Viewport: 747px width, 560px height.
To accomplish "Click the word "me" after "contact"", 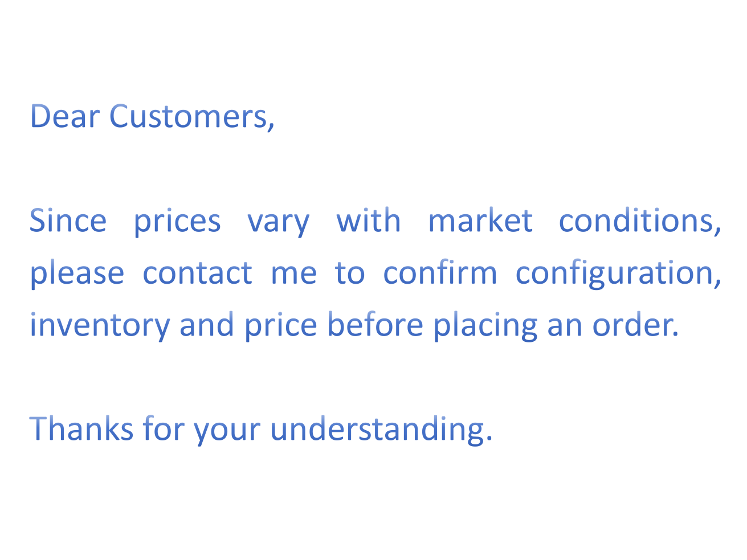I will pyautogui.click(x=293, y=273).
